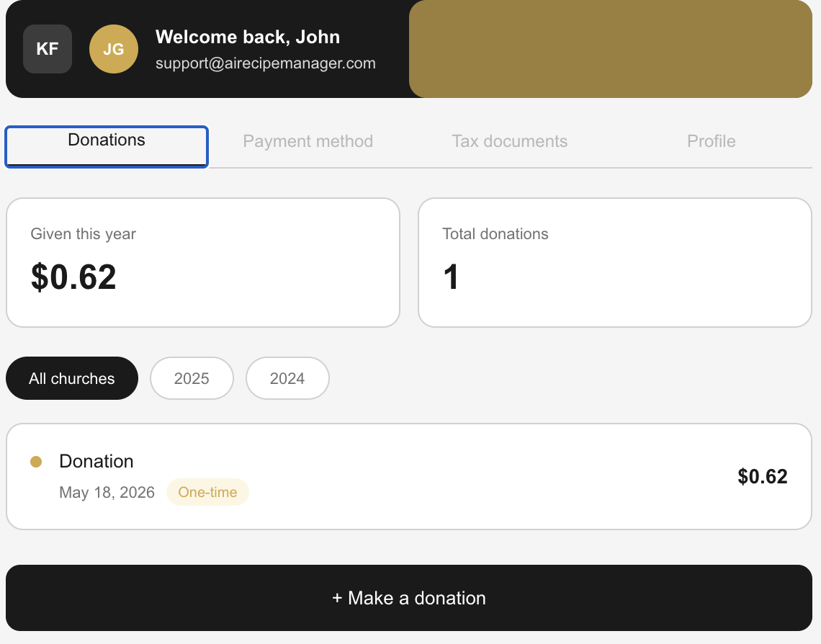This screenshot has width=821, height=644.
Task: Click the Make a donation button
Action: coord(409,598)
